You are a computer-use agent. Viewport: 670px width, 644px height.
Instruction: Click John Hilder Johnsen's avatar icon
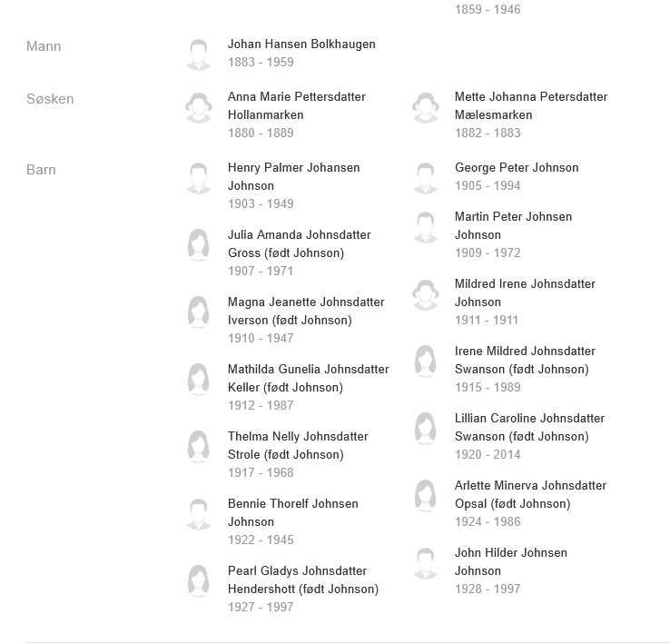coord(426,562)
